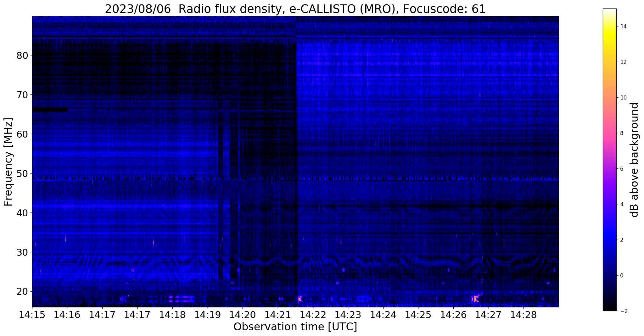The height and width of the screenshot is (336, 644).
Task: Click the 14:27 time tick label
Action: (x=488, y=315)
